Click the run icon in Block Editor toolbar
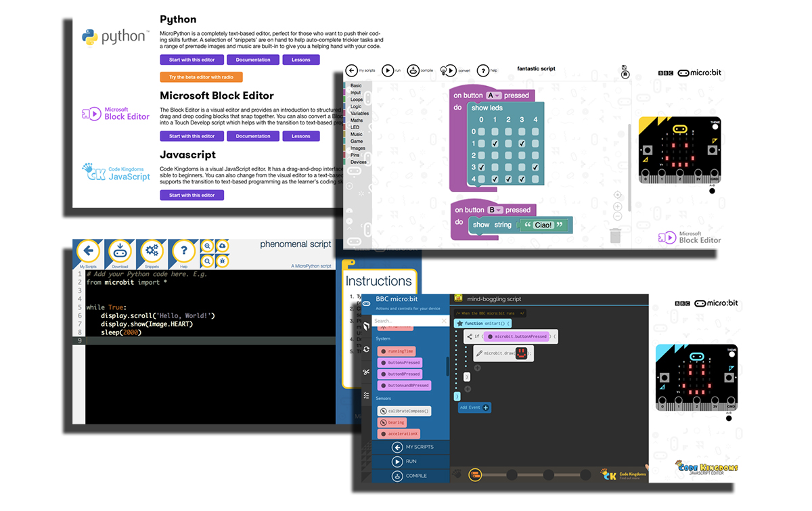 (x=388, y=70)
